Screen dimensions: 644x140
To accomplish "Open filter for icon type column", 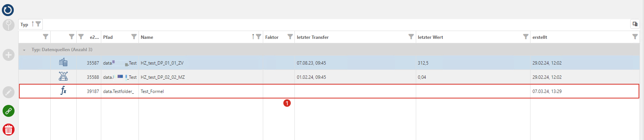I will click(71, 37).
